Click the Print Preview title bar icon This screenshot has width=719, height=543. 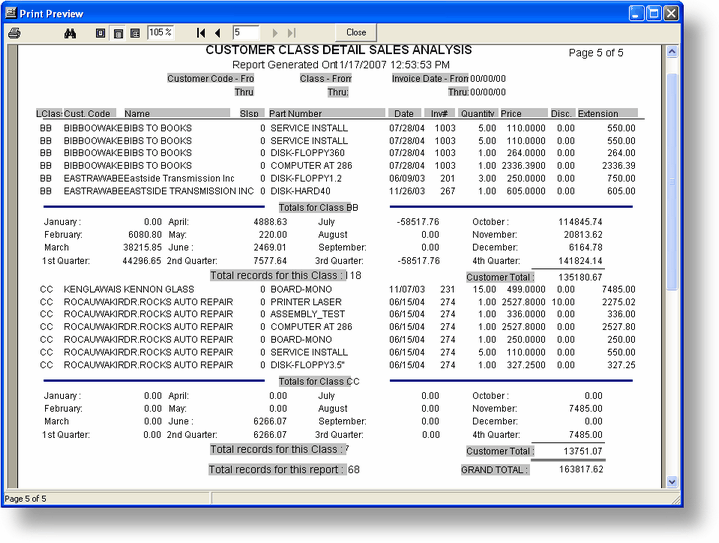(x=12, y=13)
